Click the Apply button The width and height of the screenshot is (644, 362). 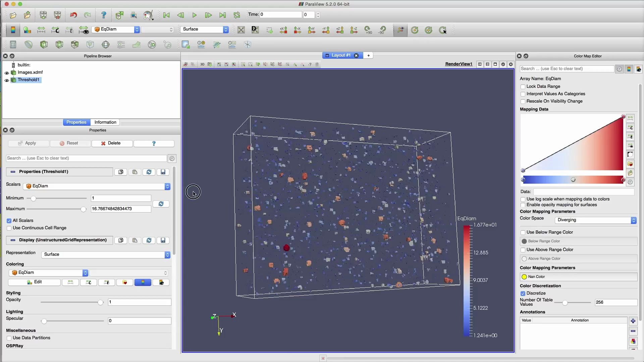[28, 143]
